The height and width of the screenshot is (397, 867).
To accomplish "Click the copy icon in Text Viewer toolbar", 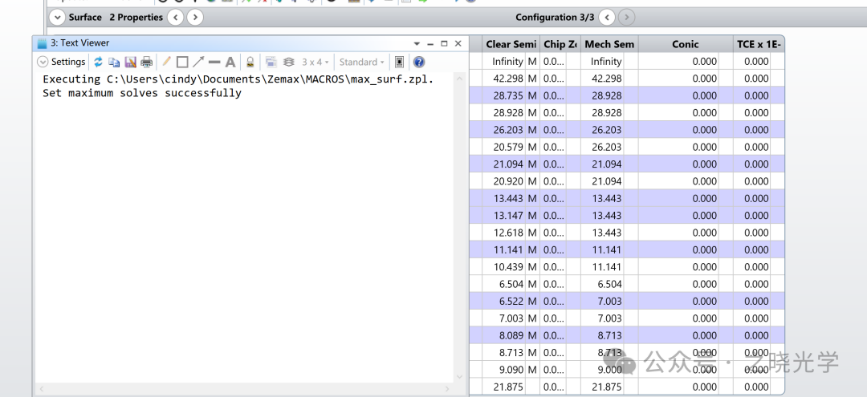I will (114, 62).
